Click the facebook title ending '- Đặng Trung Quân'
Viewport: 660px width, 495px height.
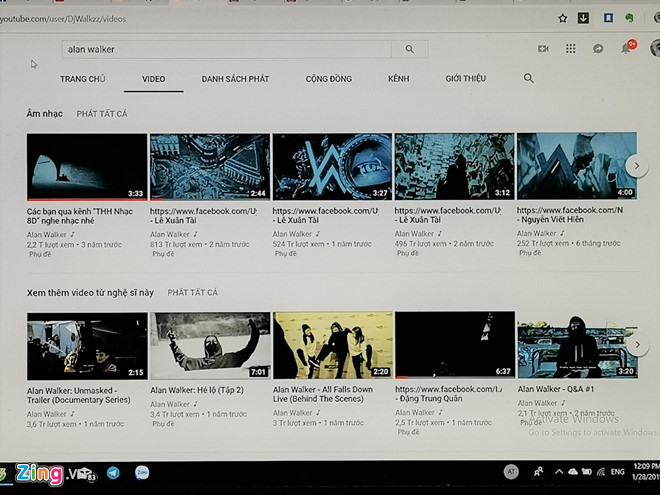[x=449, y=394]
